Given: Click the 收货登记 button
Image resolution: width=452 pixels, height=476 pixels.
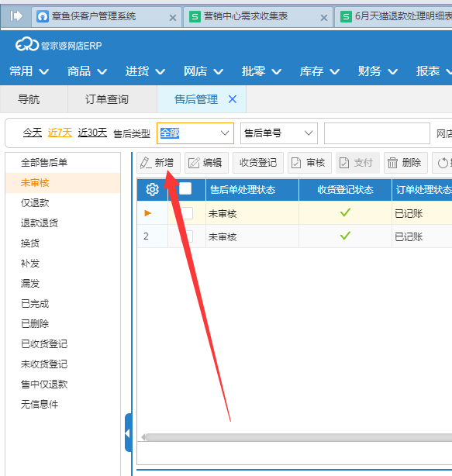Looking at the screenshot, I should pos(258,163).
